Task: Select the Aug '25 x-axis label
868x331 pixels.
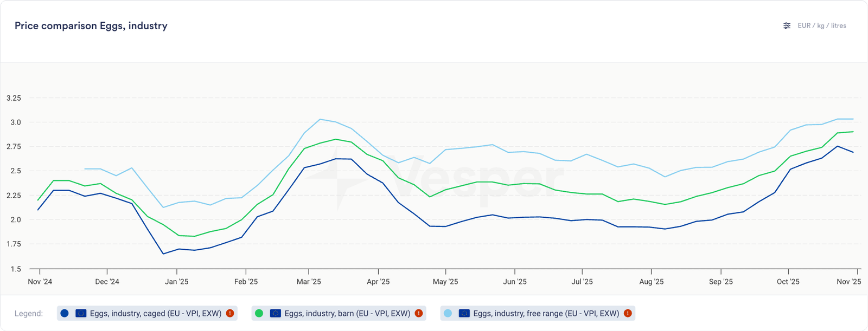Action: pos(651,282)
